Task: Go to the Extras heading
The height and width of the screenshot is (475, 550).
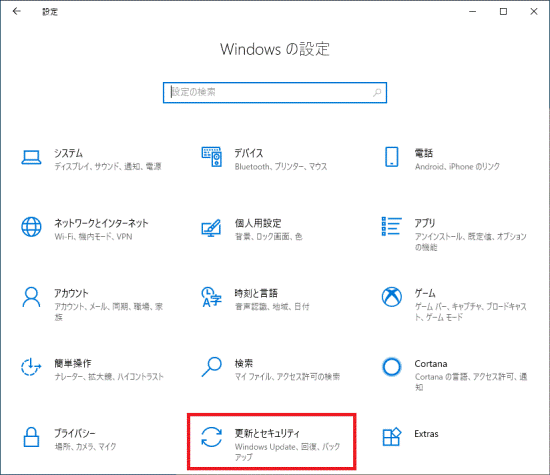Action: (426, 434)
